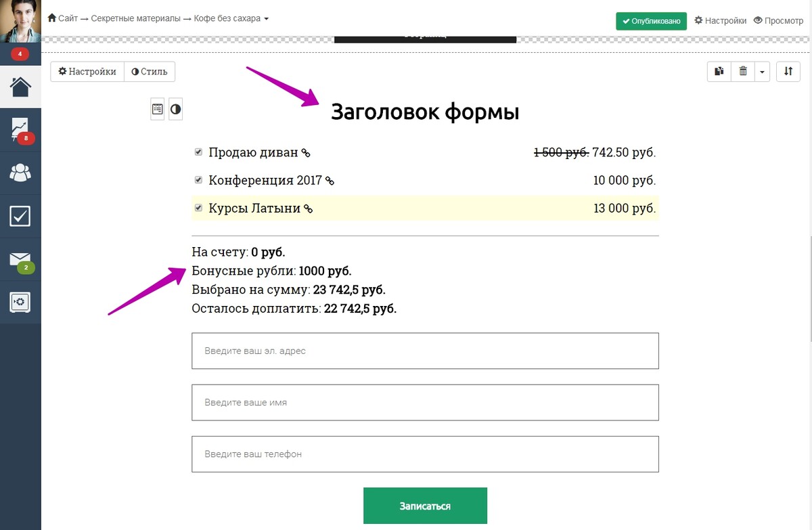The image size is (812, 530).
Task: Uncheck the Курсы Латыни checkbox
Action: 199,208
